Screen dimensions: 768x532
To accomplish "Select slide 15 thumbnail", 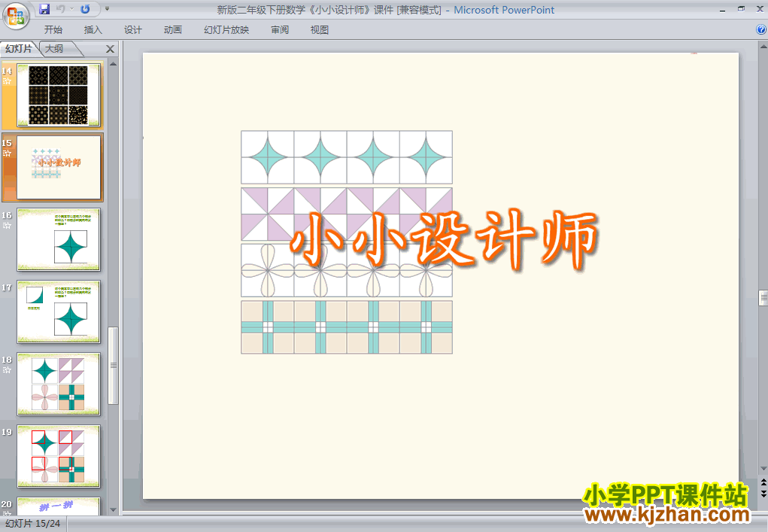I will [59, 168].
